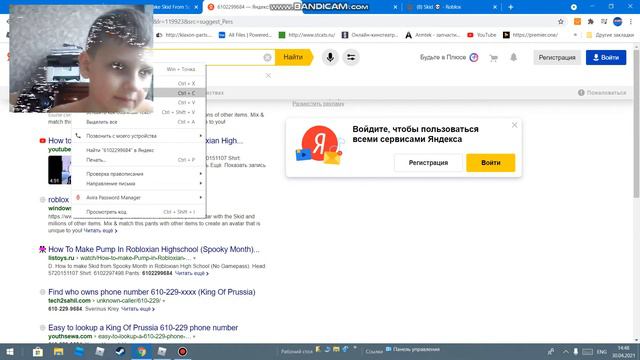Open Панель управления taskbar toolbar
640x360 pixels.
point(413,349)
